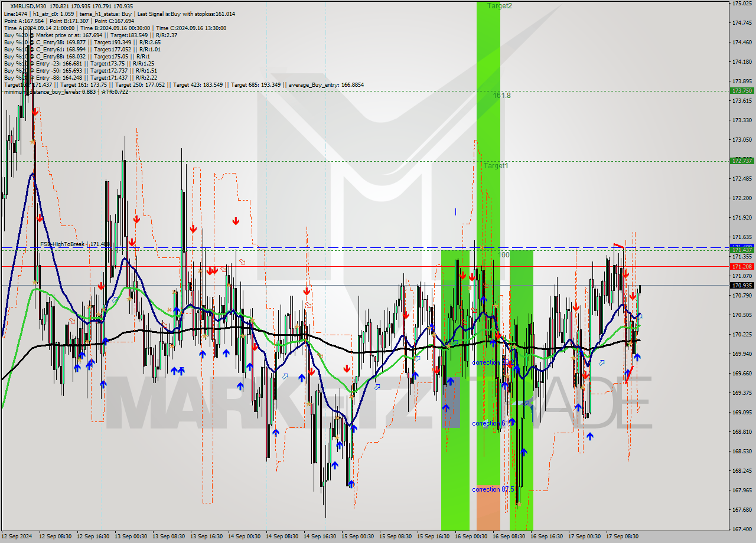Viewport: 756px width, 543px height.
Task: Select the FSB-HighToBreak 171.488 line label
Action: pyautogui.click(x=75, y=244)
